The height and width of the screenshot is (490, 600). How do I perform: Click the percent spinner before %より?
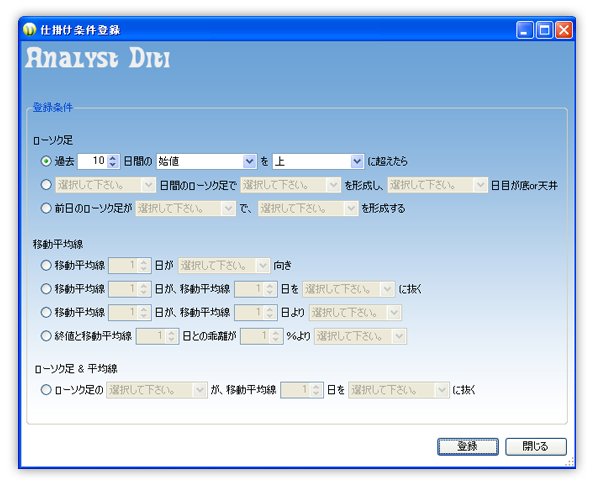click(261, 337)
